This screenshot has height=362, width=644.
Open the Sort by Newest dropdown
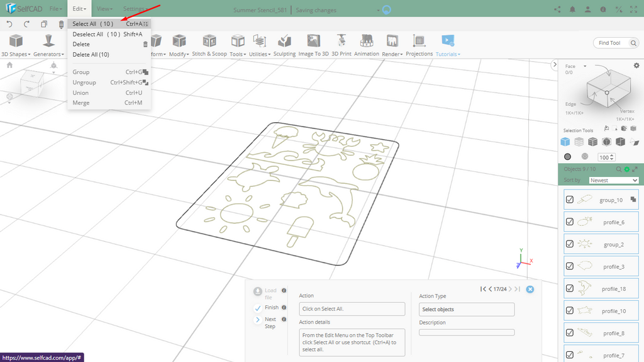pyautogui.click(x=613, y=180)
